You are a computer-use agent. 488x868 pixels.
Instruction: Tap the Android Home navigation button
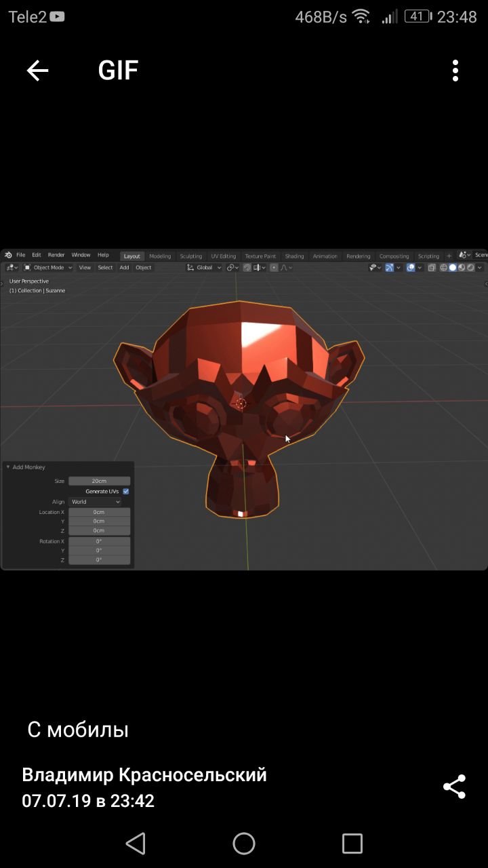[x=244, y=844]
